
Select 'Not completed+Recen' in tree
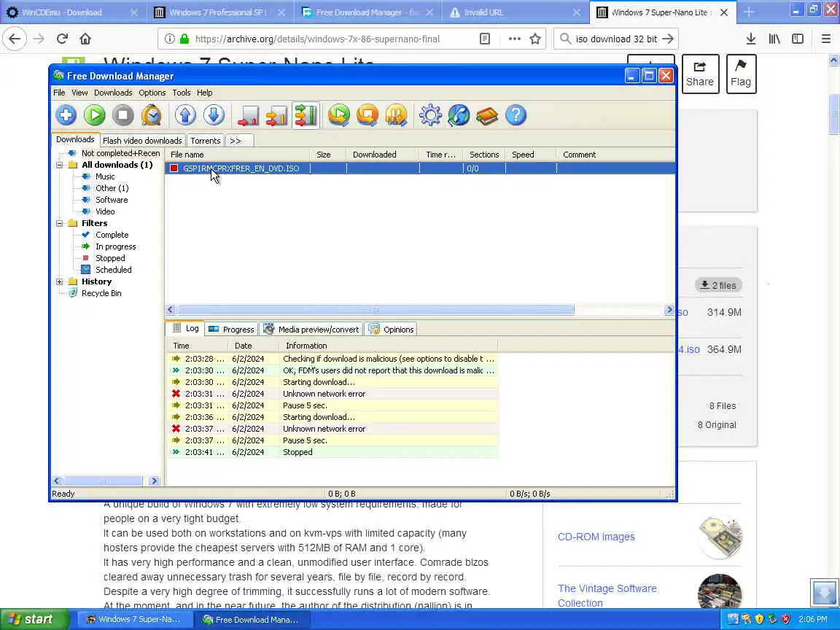click(x=120, y=153)
